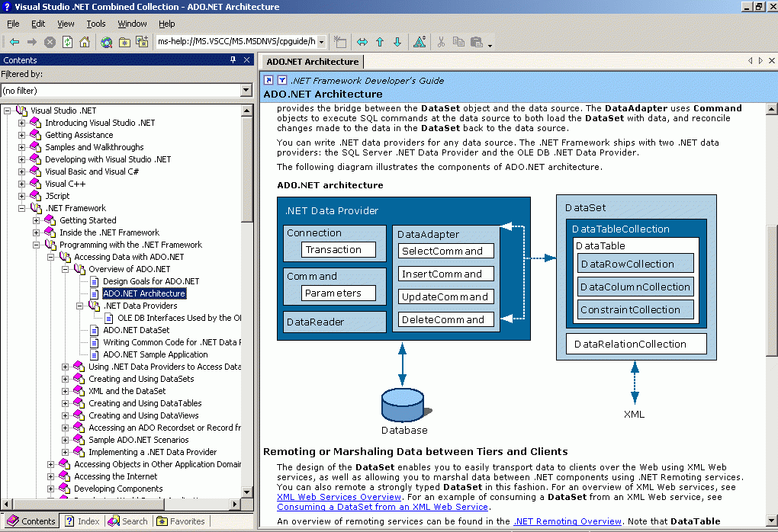Open Consuming a DataSet from XML link
Image resolution: width=778 pixels, height=532 pixels.
(383, 507)
